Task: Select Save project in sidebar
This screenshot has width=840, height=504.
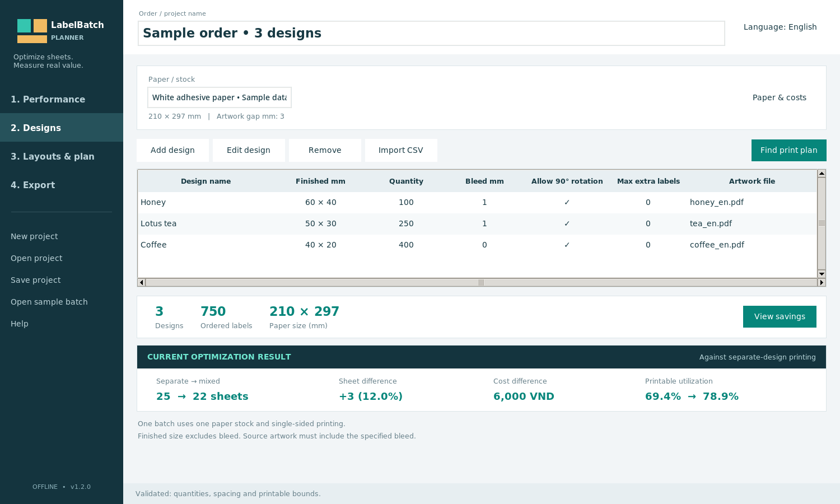Action: tap(36, 280)
